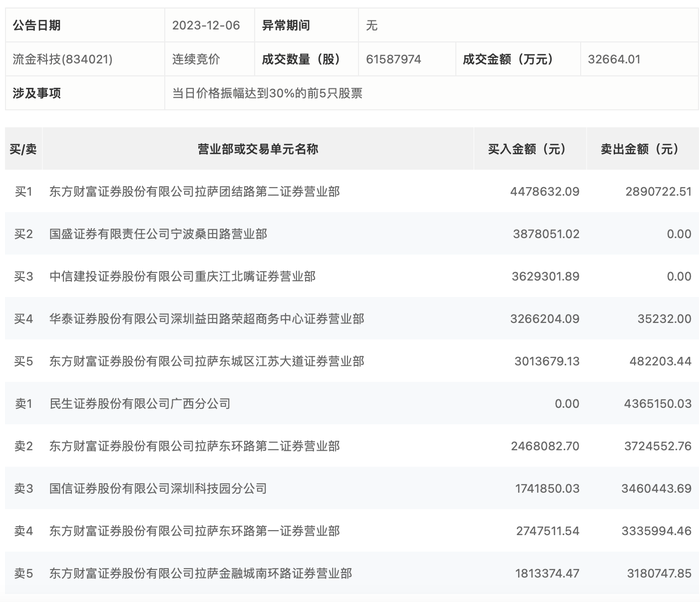Select 民生证券股份有限公司广西分公司 name
This screenshot has height=602, width=700.
tap(140, 404)
